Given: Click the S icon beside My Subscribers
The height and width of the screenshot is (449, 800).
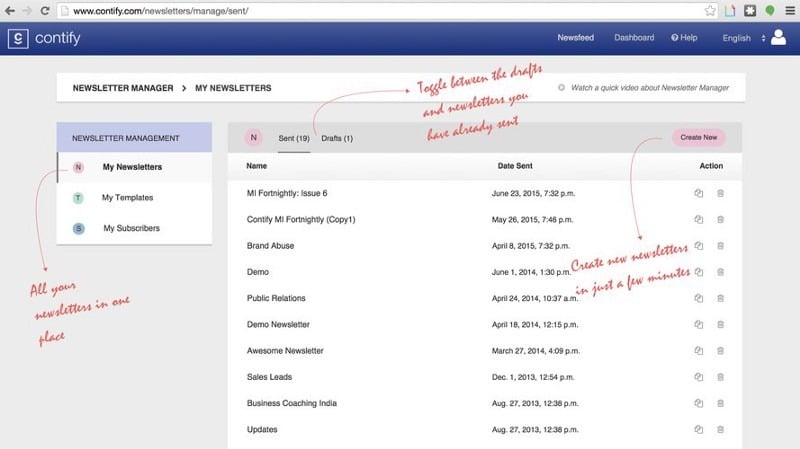Looking at the screenshot, I should coord(79,228).
